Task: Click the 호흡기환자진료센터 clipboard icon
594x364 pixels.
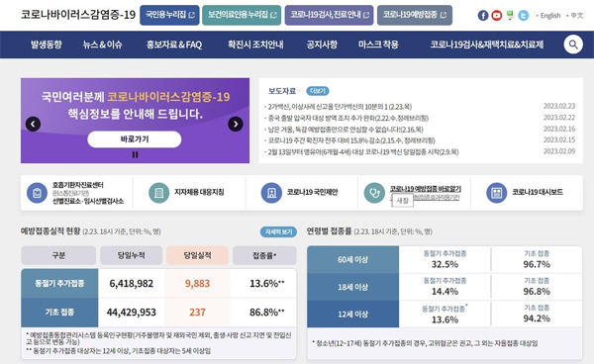Action: 38,193
